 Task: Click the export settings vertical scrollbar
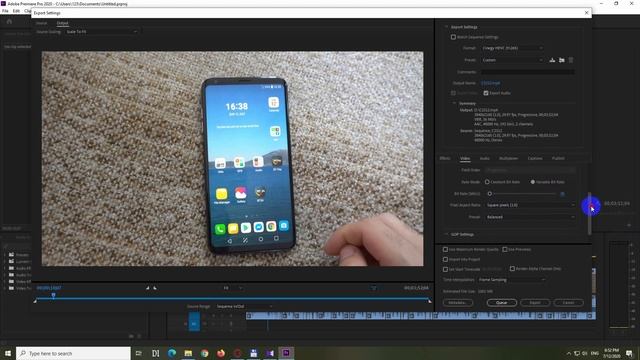(x=589, y=213)
